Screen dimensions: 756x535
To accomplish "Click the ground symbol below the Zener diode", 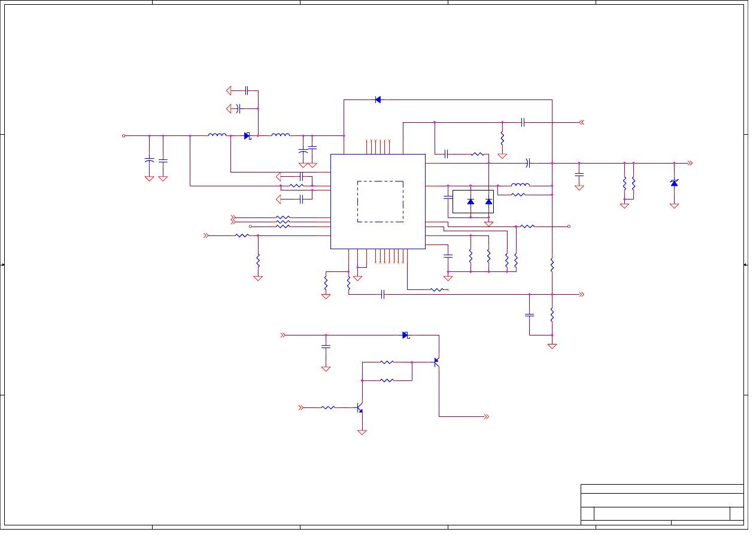I will [x=674, y=205].
